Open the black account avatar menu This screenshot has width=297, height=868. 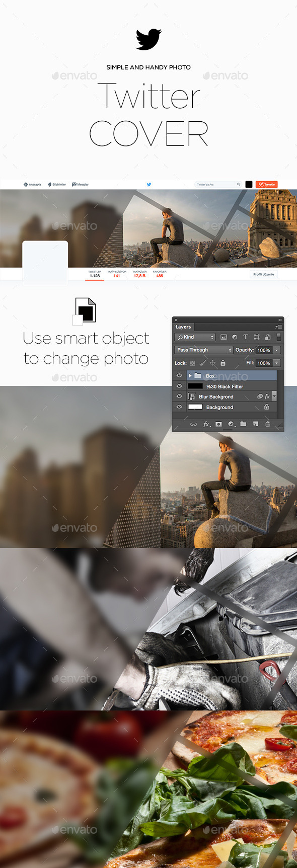pyautogui.click(x=249, y=185)
